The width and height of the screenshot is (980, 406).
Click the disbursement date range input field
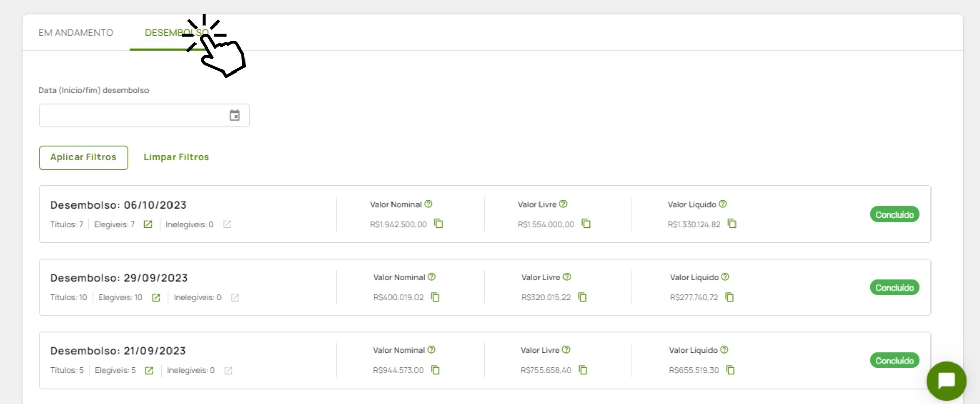point(133,115)
